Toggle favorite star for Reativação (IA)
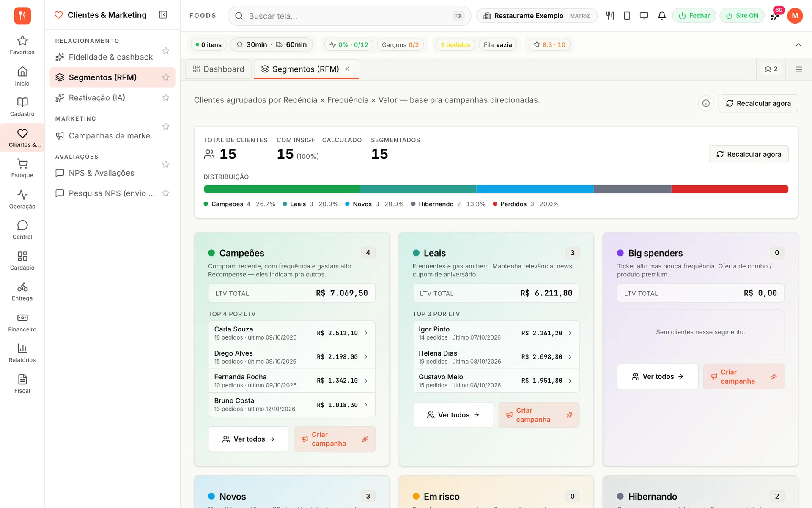This screenshot has height=508, width=812. coord(166,98)
